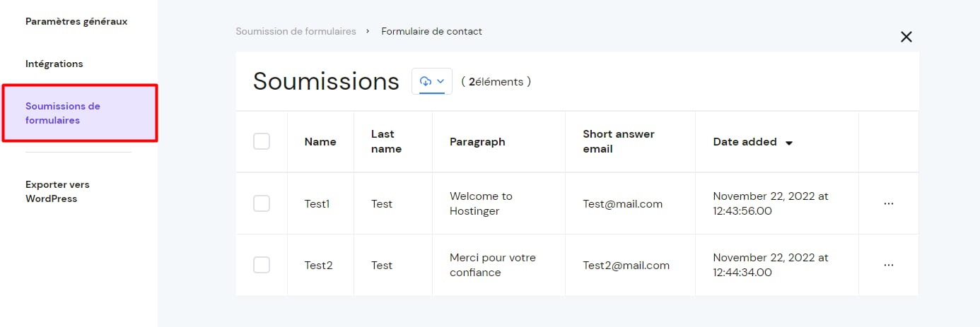Viewport: 980px width, 327px height.
Task: Click breadcrumb chevron separator arrow
Action: click(368, 31)
